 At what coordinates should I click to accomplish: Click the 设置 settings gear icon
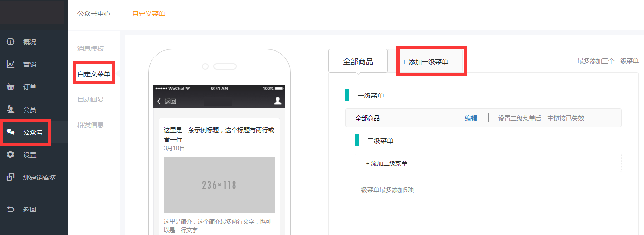[10, 155]
